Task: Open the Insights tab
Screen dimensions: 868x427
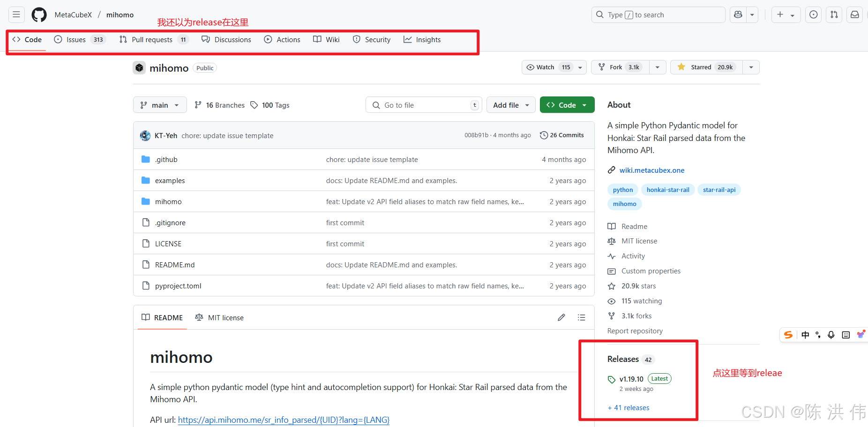Action: 422,40
